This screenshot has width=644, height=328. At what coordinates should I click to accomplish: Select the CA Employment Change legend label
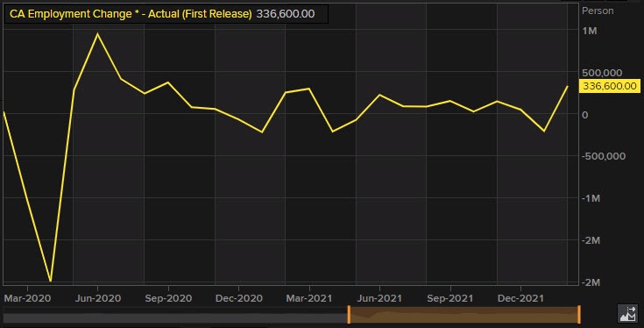(x=131, y=14)
